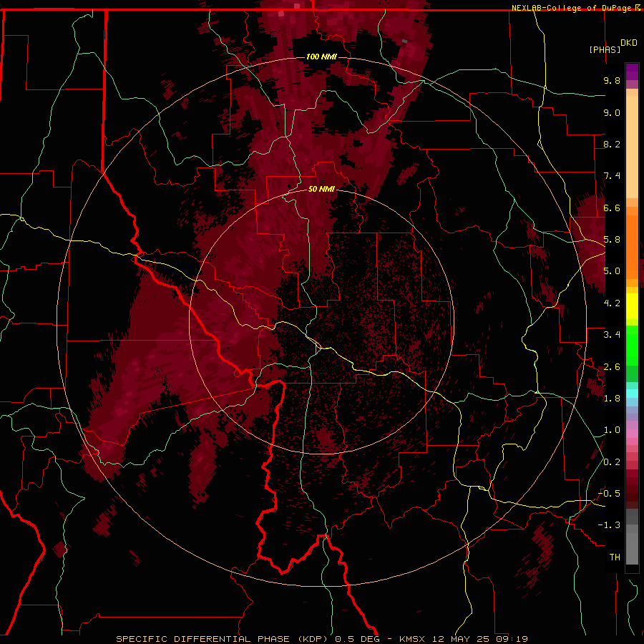Pick the pink band on the color bar
This screenshot has height=644, width=644.
pyautogui.click(x=632, y=434)
